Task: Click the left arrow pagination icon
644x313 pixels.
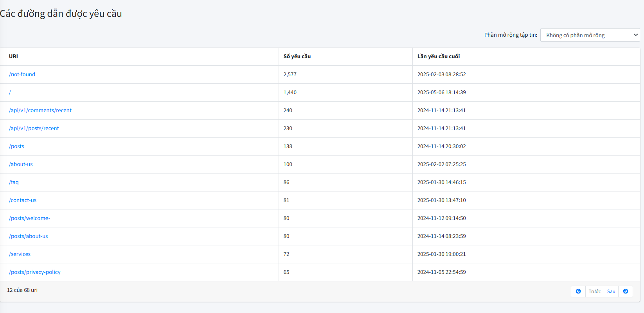Action: click(578, 292)
